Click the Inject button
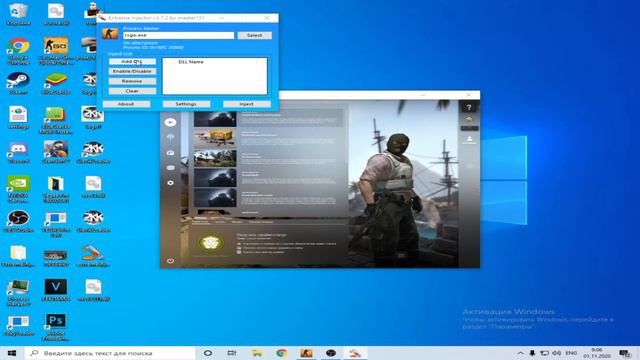This screenshot has width=640, height=360. pyautogui.click(x=247, y=104)
